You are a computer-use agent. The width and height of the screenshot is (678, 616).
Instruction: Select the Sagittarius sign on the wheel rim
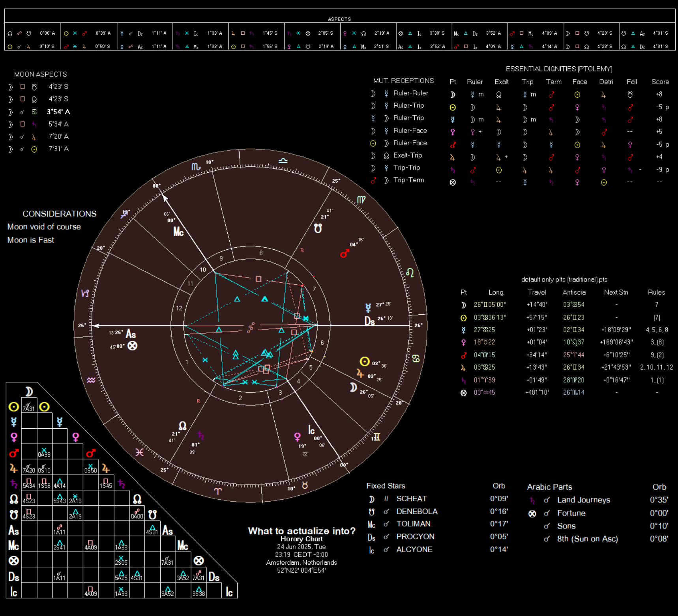click(125, 215)
